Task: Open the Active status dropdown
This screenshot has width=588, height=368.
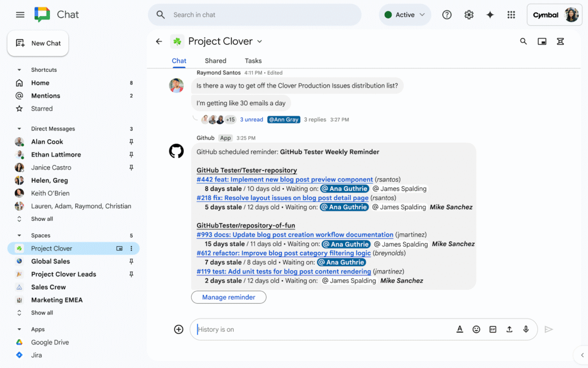Action: click(405, 15)
